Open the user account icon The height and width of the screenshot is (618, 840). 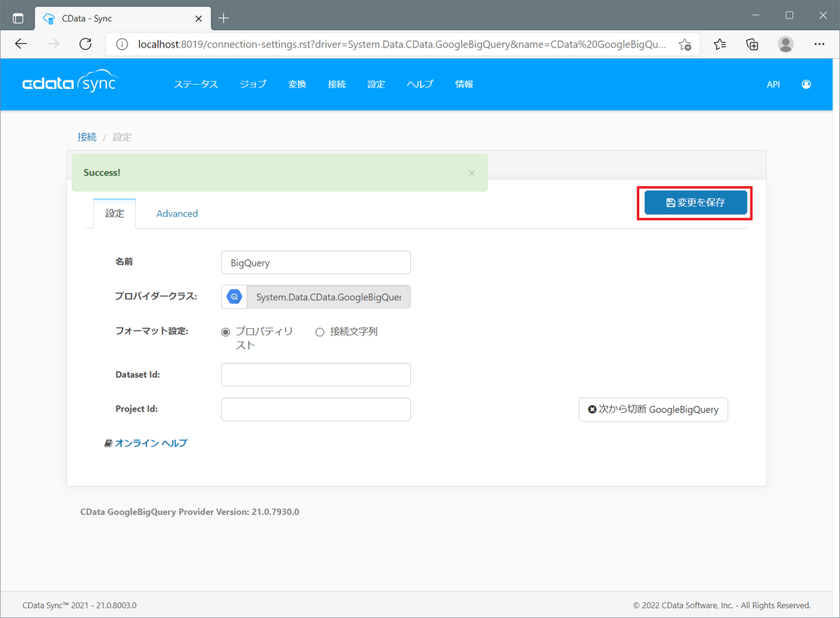pyautogui.click(x=806, y=84)
